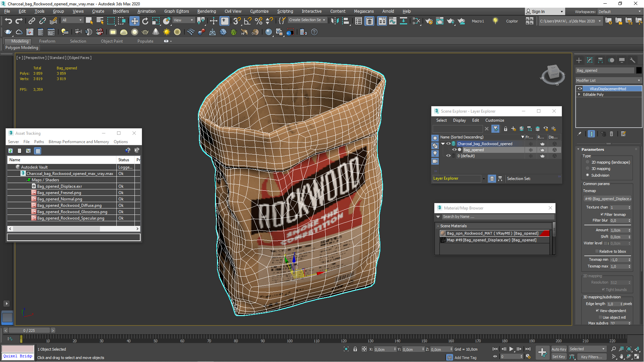
Task: Click the Auto Key button
Action: tap(559, 349)
